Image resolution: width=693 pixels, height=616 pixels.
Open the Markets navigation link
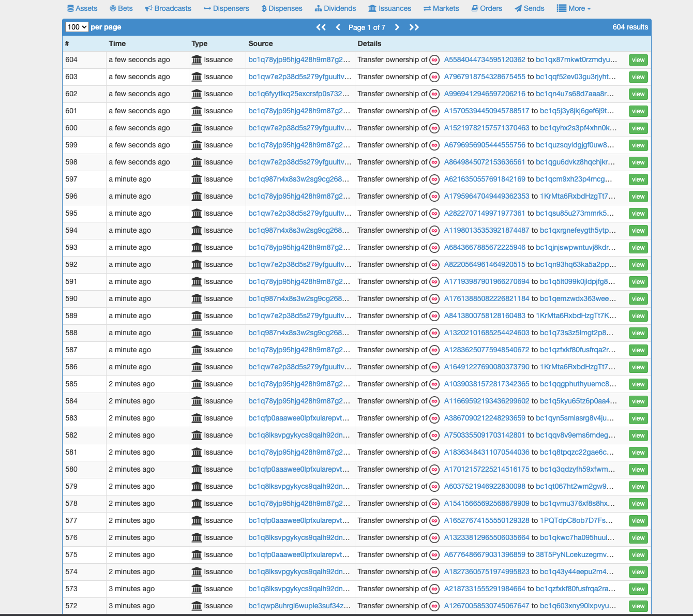pyautogui.click(x=441, y=8)
